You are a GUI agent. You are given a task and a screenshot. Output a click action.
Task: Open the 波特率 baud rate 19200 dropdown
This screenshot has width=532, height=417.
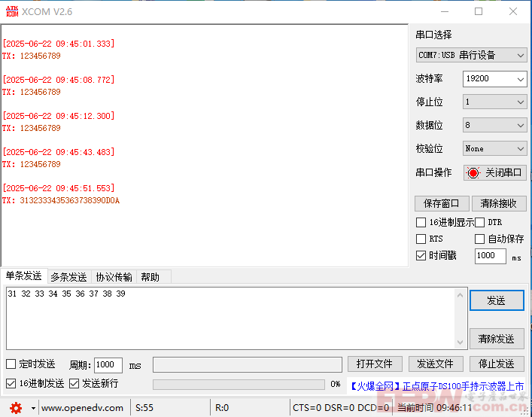[494, 79]
